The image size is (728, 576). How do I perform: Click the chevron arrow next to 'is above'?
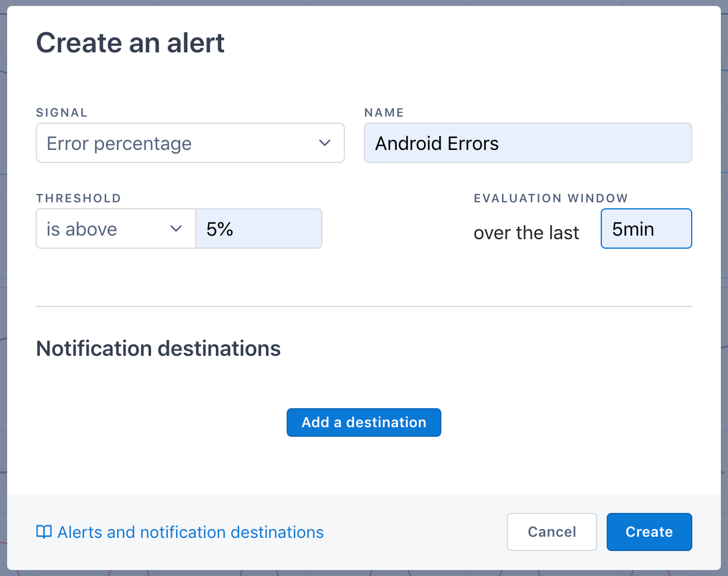tap(176, 229)
